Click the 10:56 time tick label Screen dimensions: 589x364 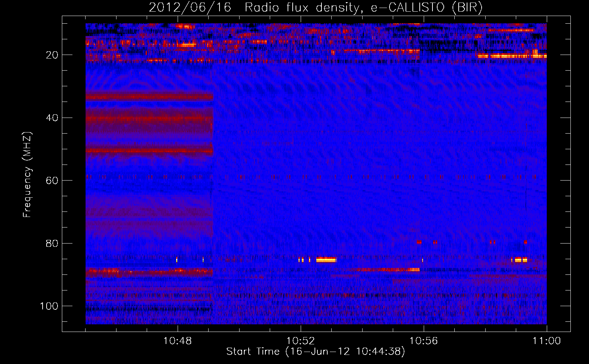coord(424,341)
